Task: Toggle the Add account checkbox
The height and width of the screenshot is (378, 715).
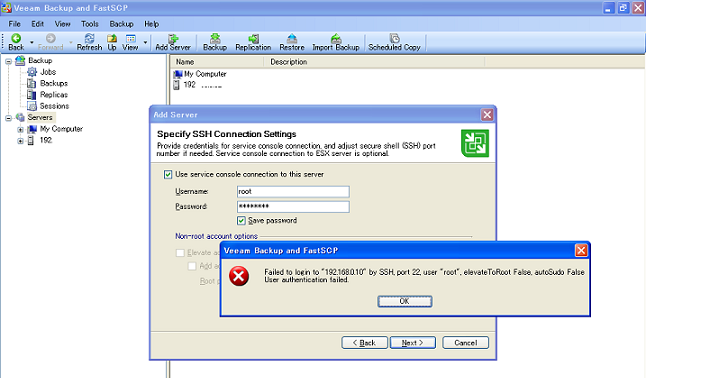Action: 192,266
